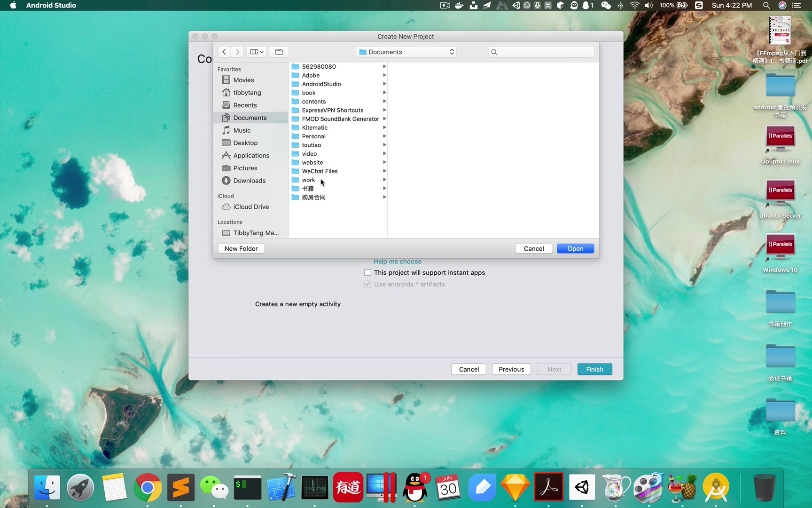This screenshot has height=508, width=812.
Task: Click the Finish button
Action: click(594, 369)
